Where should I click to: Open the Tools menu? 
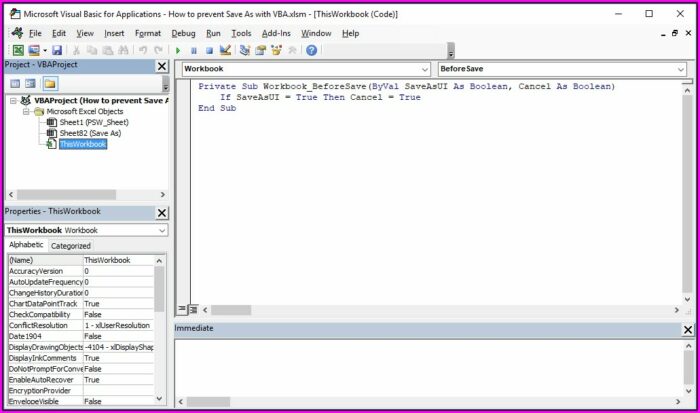tap(241, 33)
